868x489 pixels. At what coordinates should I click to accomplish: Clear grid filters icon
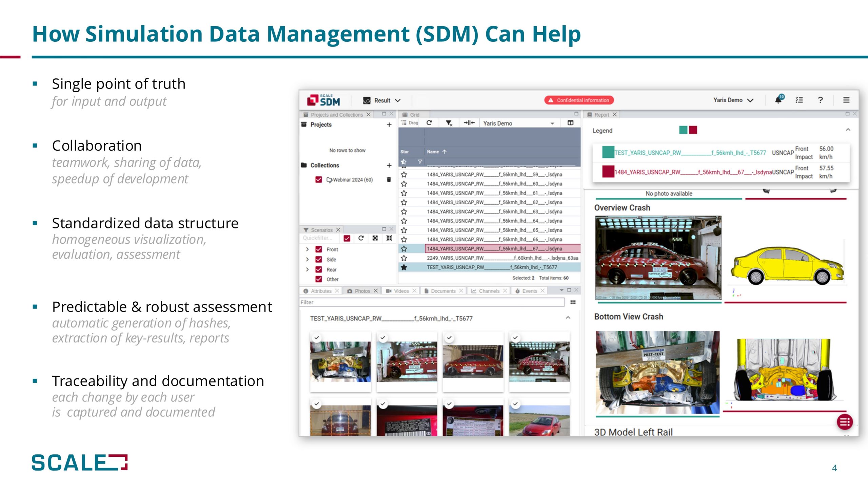coord(449,123)
